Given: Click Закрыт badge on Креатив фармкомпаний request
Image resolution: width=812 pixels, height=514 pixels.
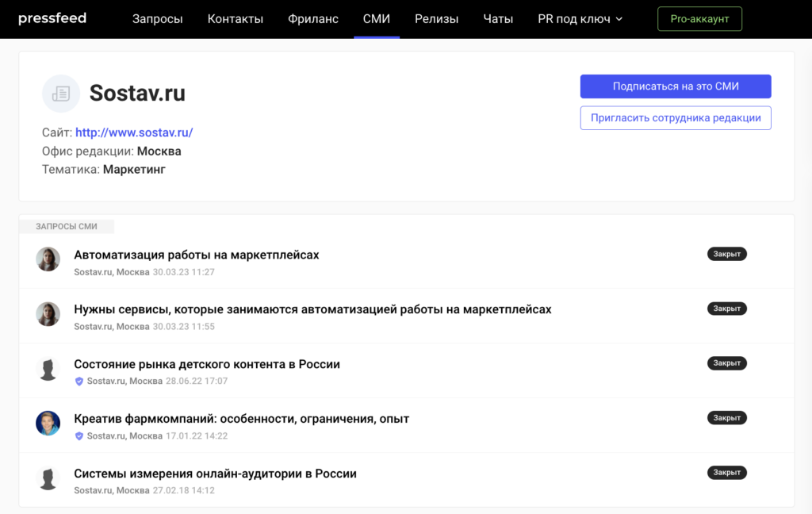Looking at the screenshot, I should 726,417.
